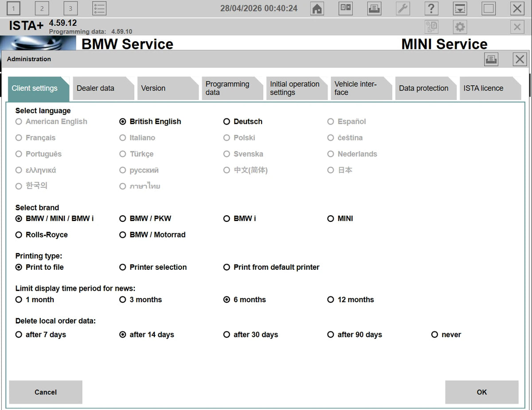532x410 pixels.
Task: Open the operations list icon
Action: 99,8
